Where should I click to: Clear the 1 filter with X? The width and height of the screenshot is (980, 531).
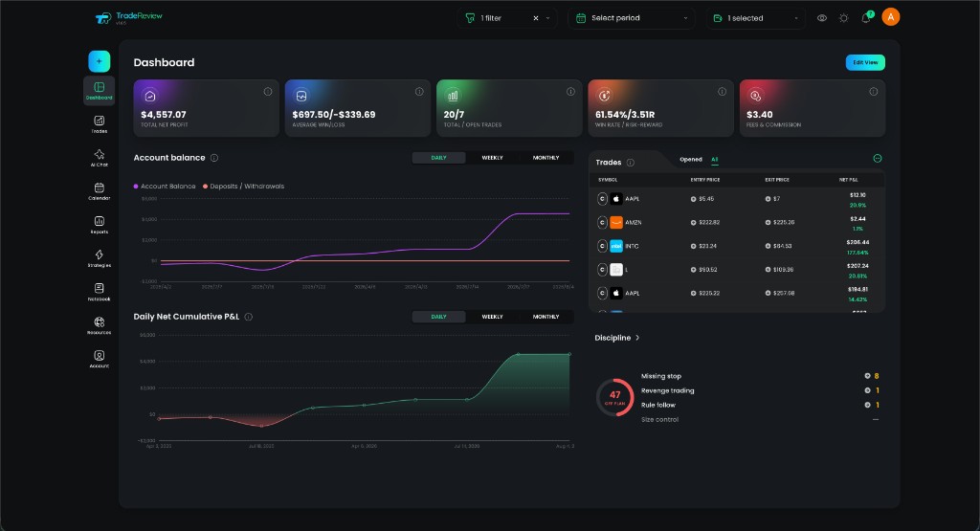536,18
